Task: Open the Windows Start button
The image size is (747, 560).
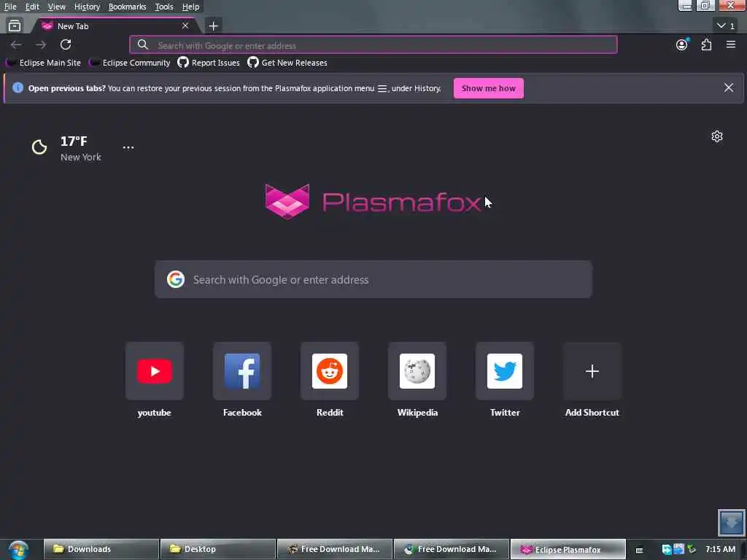Action: (x=18, y=550)
